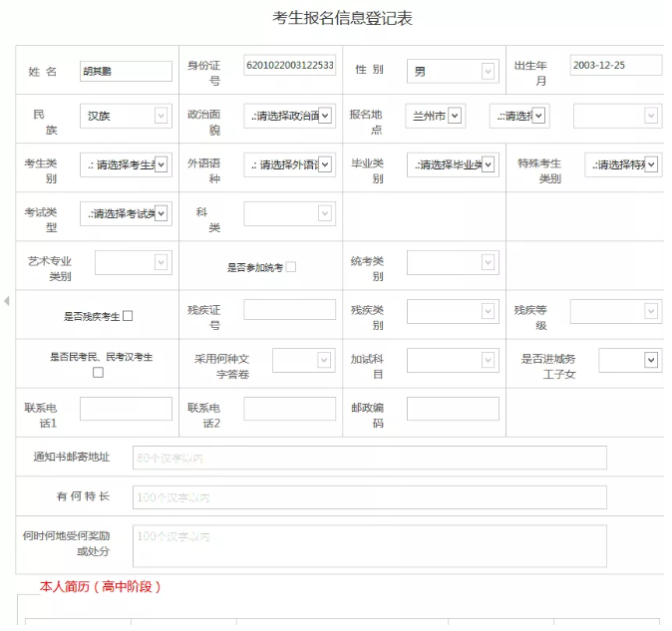Open the 是否进城务工子女 dropdown

point(614,360)
